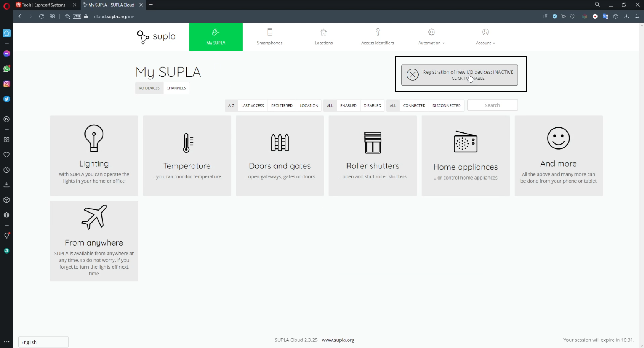Viewport: 644px width, 348px height.
Task: Open bookmarks heart in the Opera sidebar
Action: [7, 155]
